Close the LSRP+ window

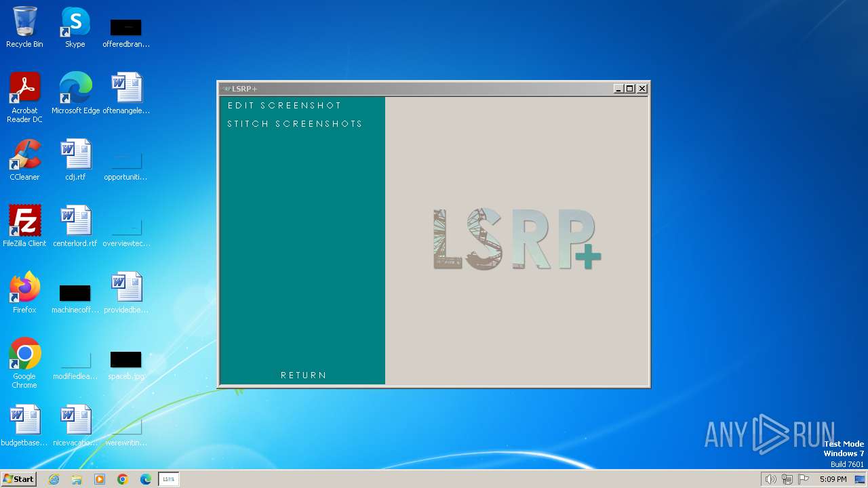[x=642, y=89]
